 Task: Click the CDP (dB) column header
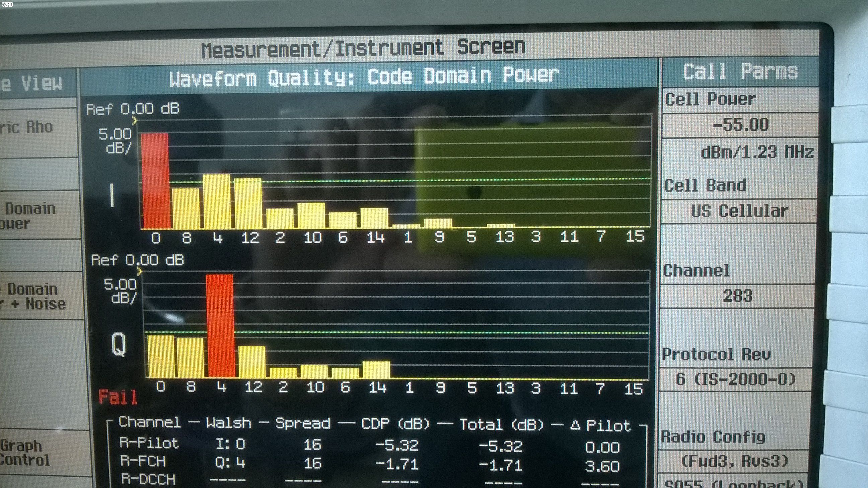(x=395, y=424)
